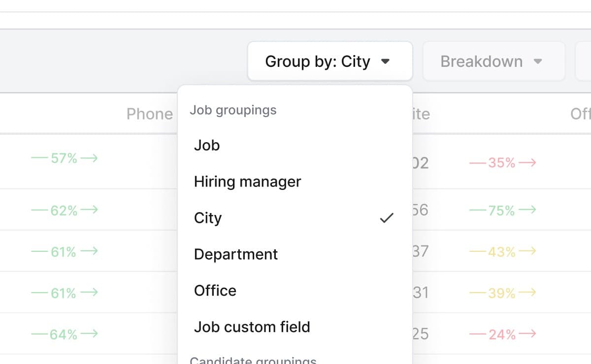Image resolution: width=591 pixels, height=364 pixels.
Task: Click the Group by caret arrow
Action: (x=386, y=61)
